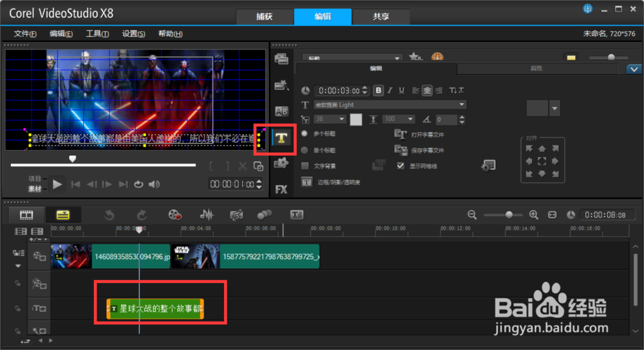
Task: Open the 帮助(H) Help menu
Action: 171,33
